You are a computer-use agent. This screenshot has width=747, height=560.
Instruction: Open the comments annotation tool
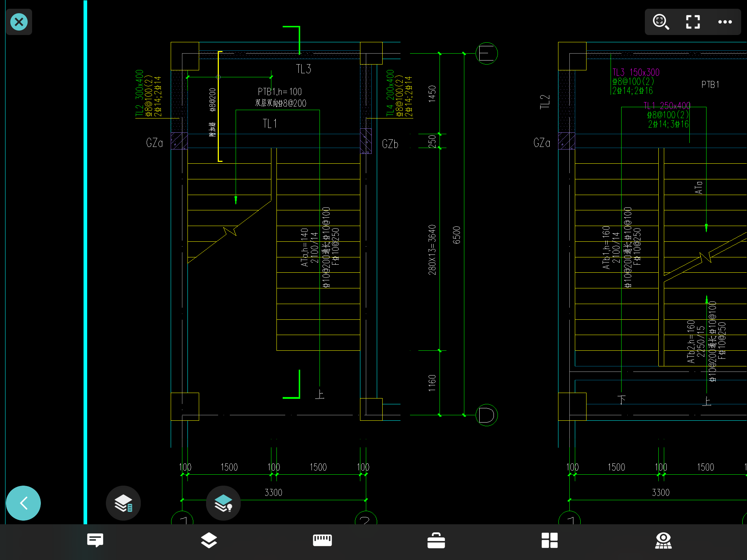point(95,540)
